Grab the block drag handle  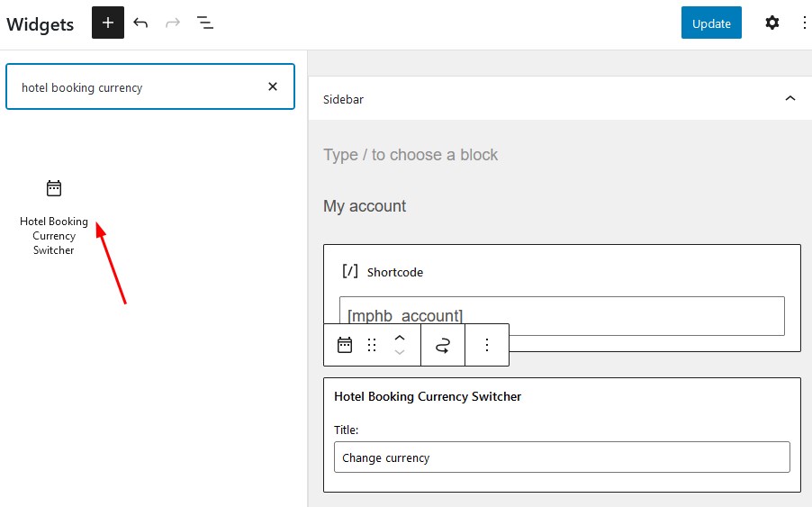[x=372, y=345]
